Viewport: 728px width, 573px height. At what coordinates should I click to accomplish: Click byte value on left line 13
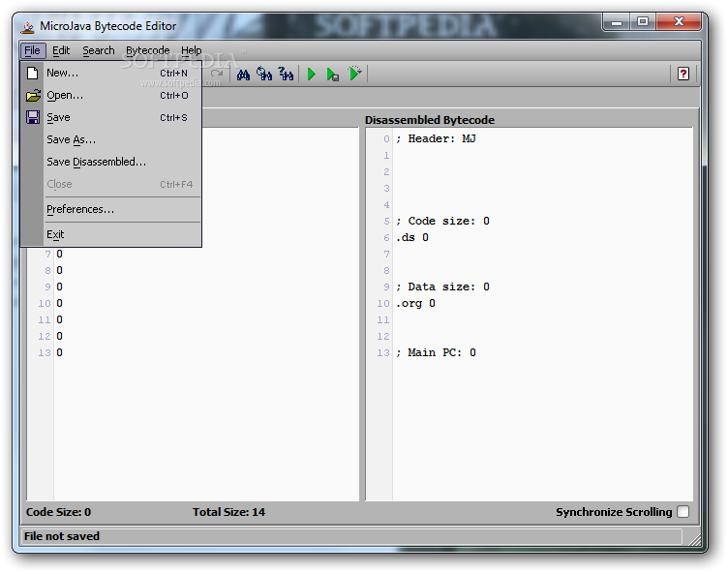pyautogui.click(x=59, y=353)
